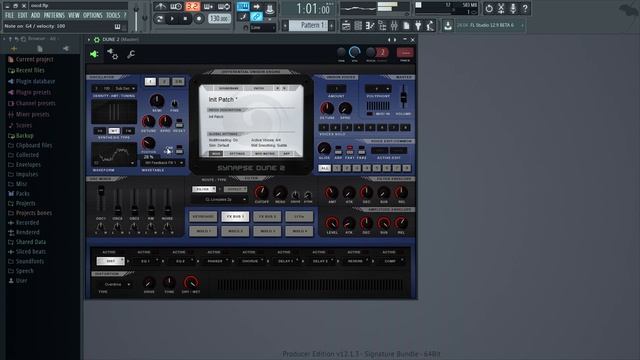
Task: Open the PATTERNS menu
Action: (x=54, y=16)
